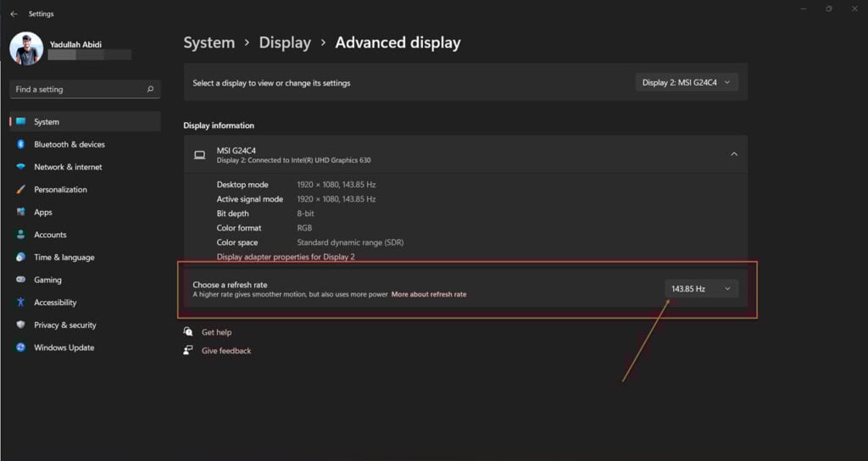This screenshot has width=868, height=461.
Task: Open Network & internet settings
Action: [x=86, y=167]
